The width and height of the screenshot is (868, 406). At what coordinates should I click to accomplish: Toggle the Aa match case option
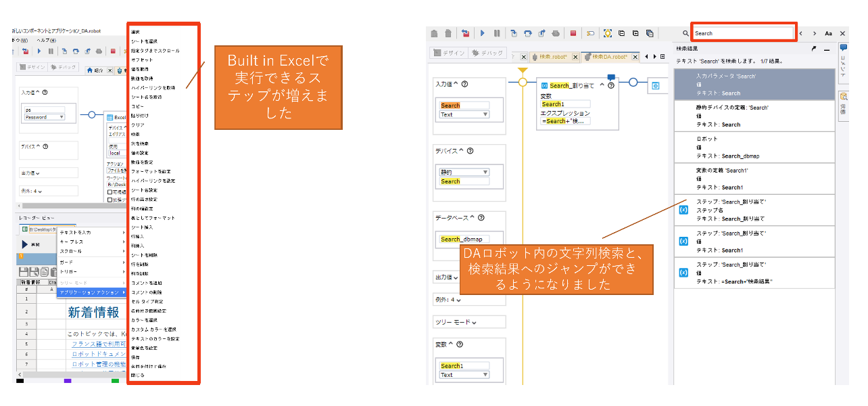point(829,33)
